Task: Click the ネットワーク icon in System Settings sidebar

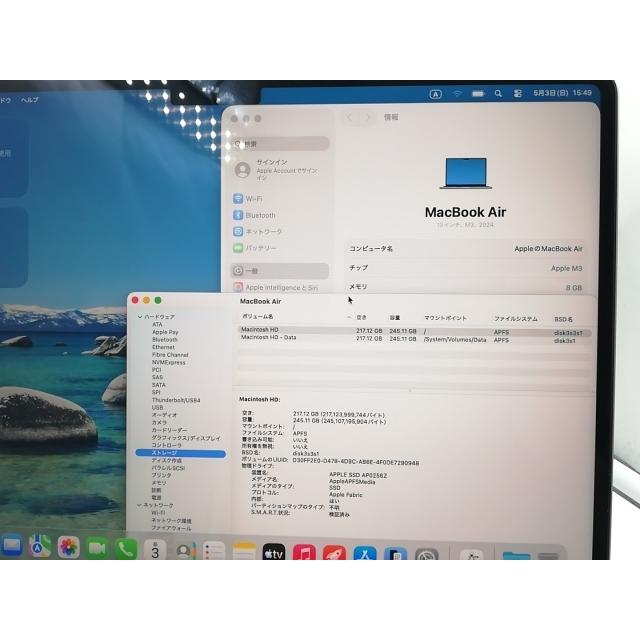Action: point(238,231)
